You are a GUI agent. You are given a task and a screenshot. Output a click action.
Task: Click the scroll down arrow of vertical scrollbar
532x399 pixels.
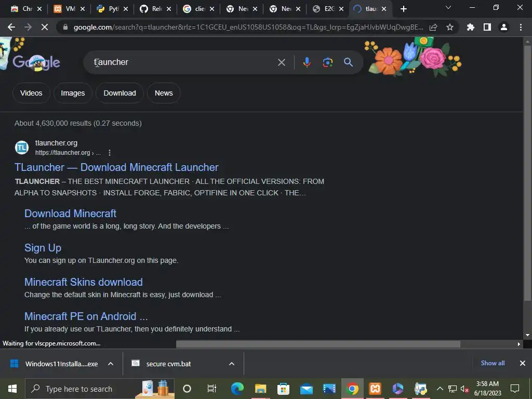527,335
